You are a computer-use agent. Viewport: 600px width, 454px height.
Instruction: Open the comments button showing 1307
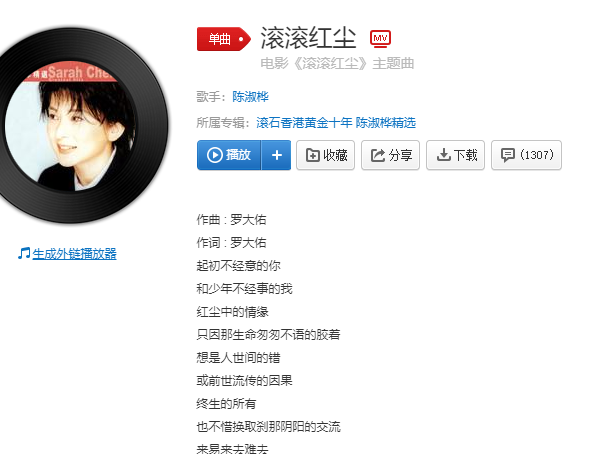[x=526, y=155]
